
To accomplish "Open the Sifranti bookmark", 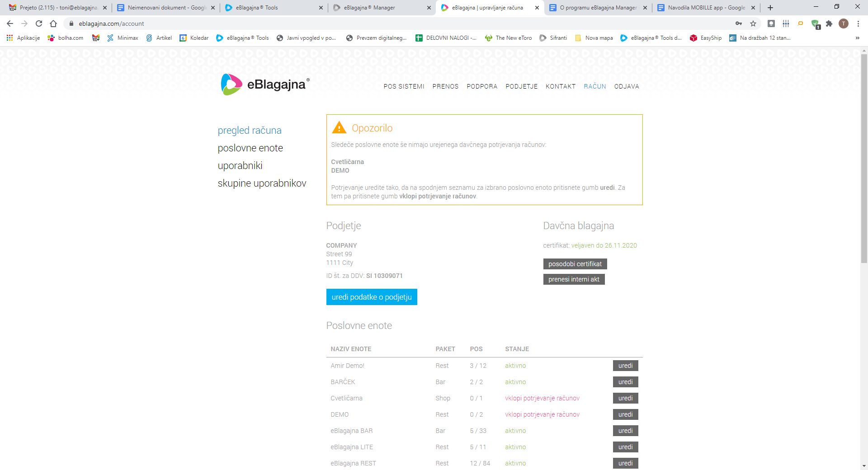I will point(553,38).
